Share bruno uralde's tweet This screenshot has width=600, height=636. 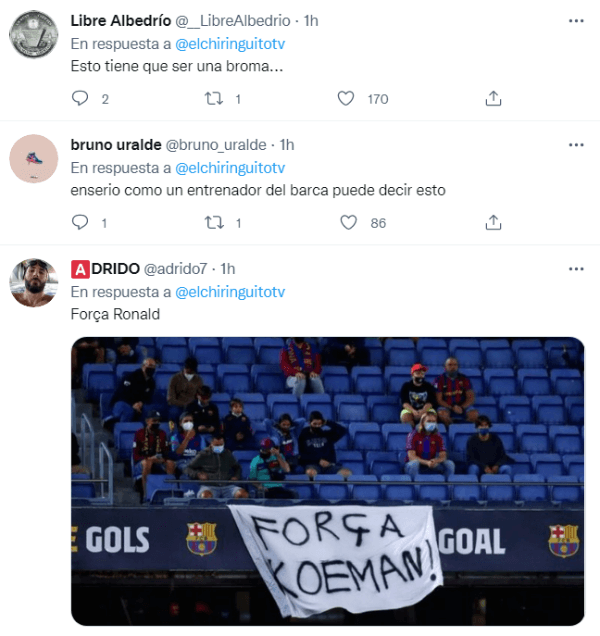(x=493, y=223)
